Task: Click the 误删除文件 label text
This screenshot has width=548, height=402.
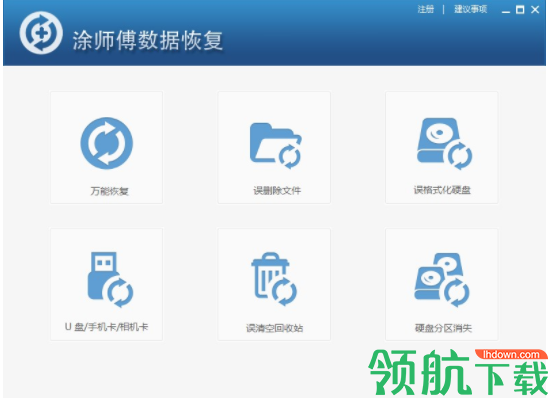Action: [277, 191]
